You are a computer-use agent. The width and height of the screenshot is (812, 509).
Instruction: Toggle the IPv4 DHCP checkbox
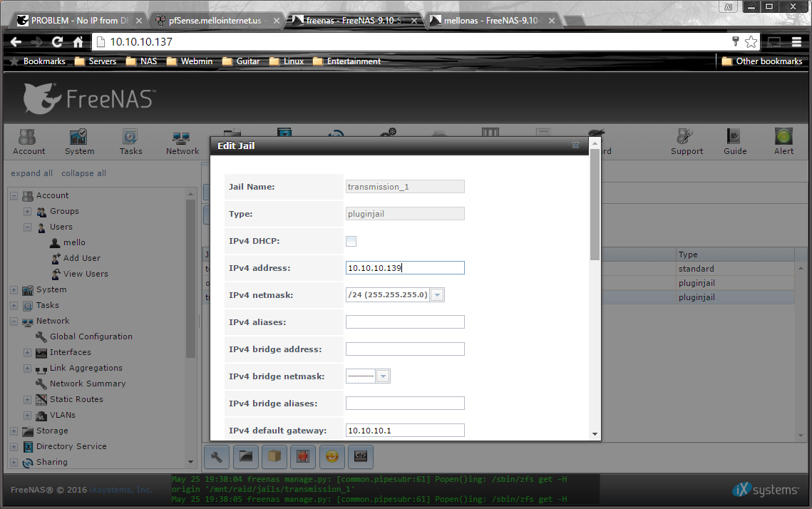point(351,241)
